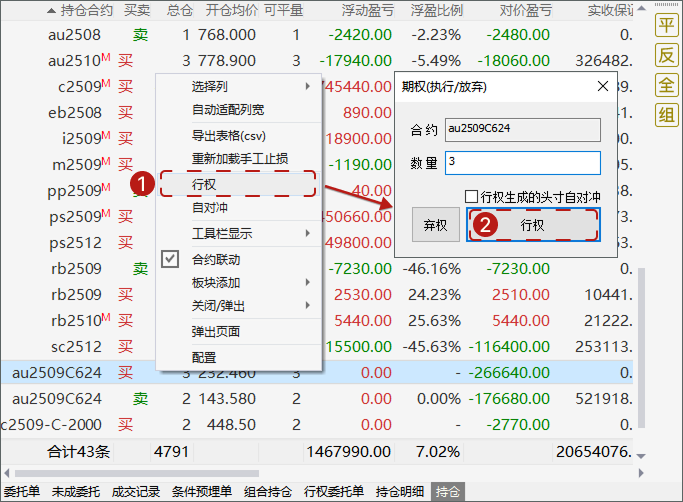Image resolution: width=683 pixels, height=502 pixels.
Task: Enable 行权生成的头寸自对冲 checkbox
Action: click(x=472, y=196)
